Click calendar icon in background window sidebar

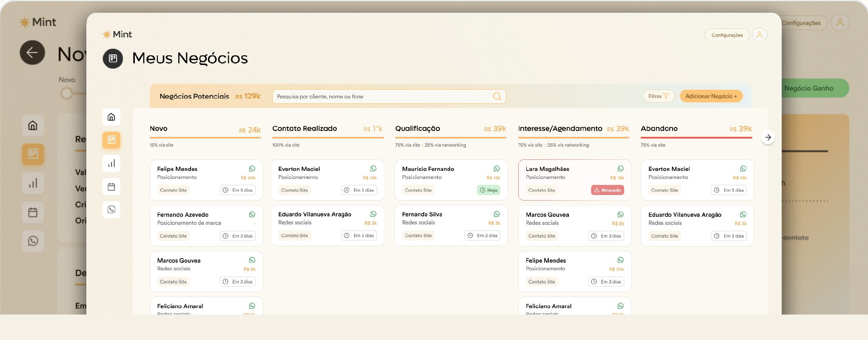(33, 212)
